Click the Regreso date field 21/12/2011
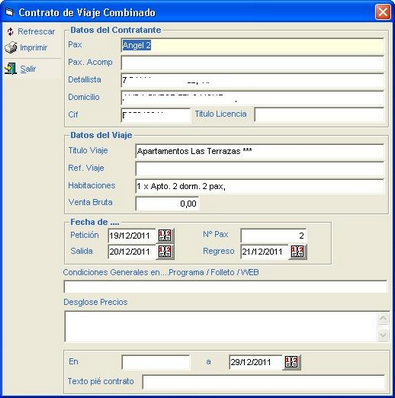The height and width of the screenshot is (398, 395). point(265,252)
